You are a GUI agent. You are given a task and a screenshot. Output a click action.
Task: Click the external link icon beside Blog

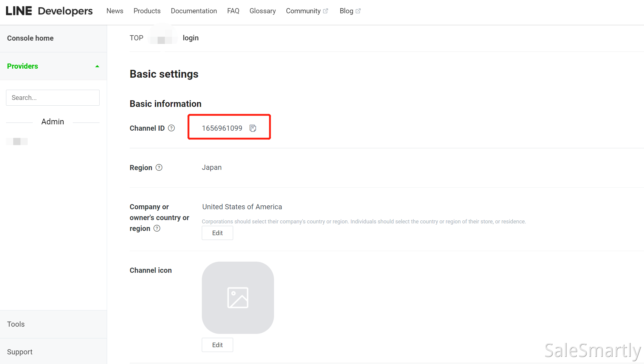(358, 11)
